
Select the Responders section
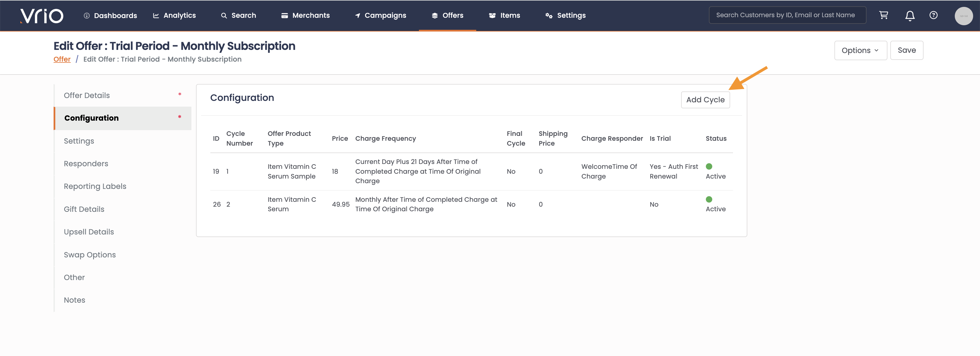[x=123, y=164]
